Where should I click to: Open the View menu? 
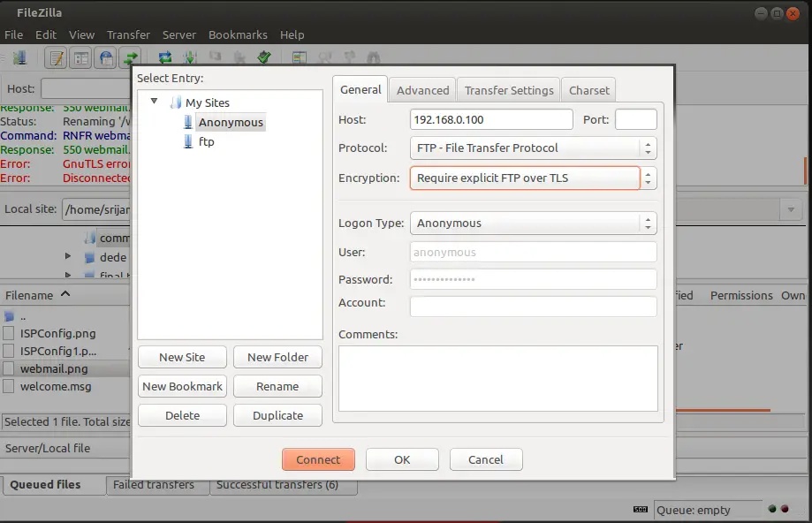[x=82, y=34]
